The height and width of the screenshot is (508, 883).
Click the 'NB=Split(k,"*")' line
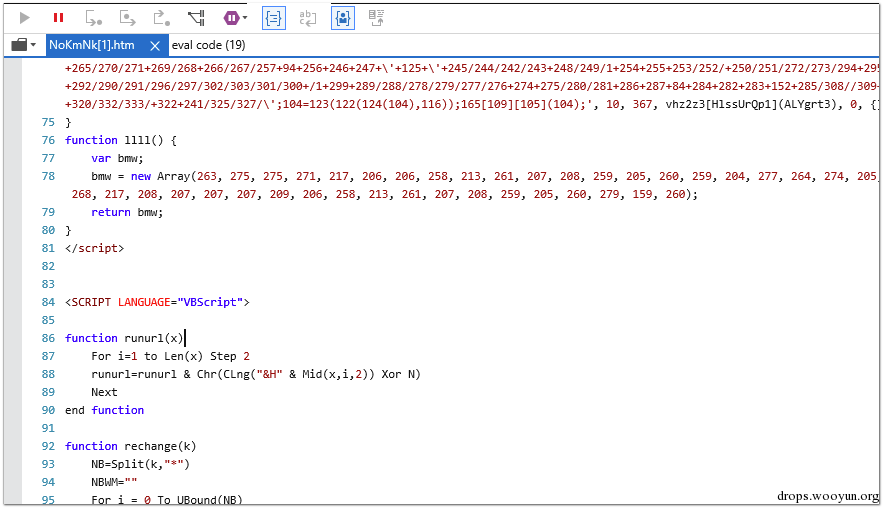coord(141,464)
